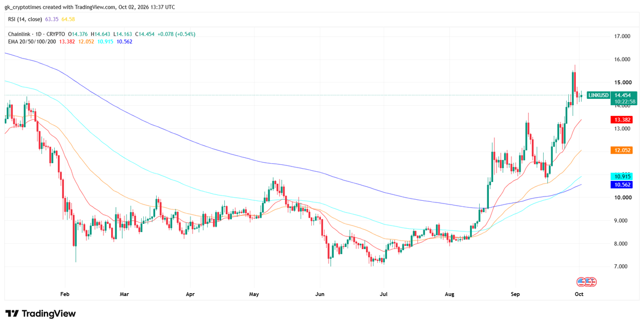Image resolution: width=644 pixels, height=327 pixels.
Task: Click the Sep label on time axis
Action: click(515, 294)
